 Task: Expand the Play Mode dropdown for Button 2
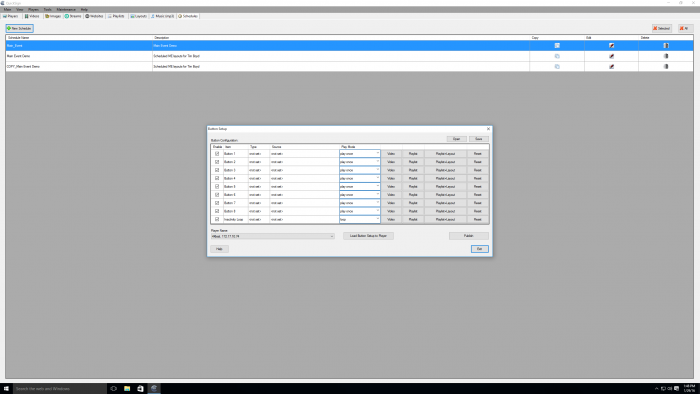tap(377, 162)
